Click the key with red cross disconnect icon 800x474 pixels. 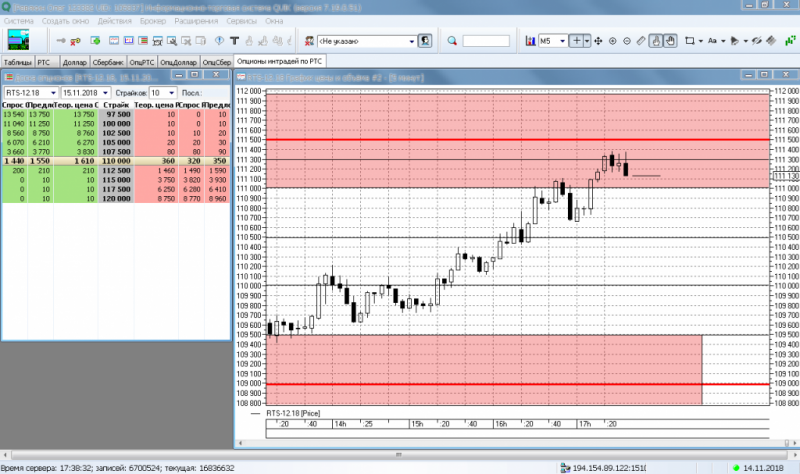tap(76, 41)
